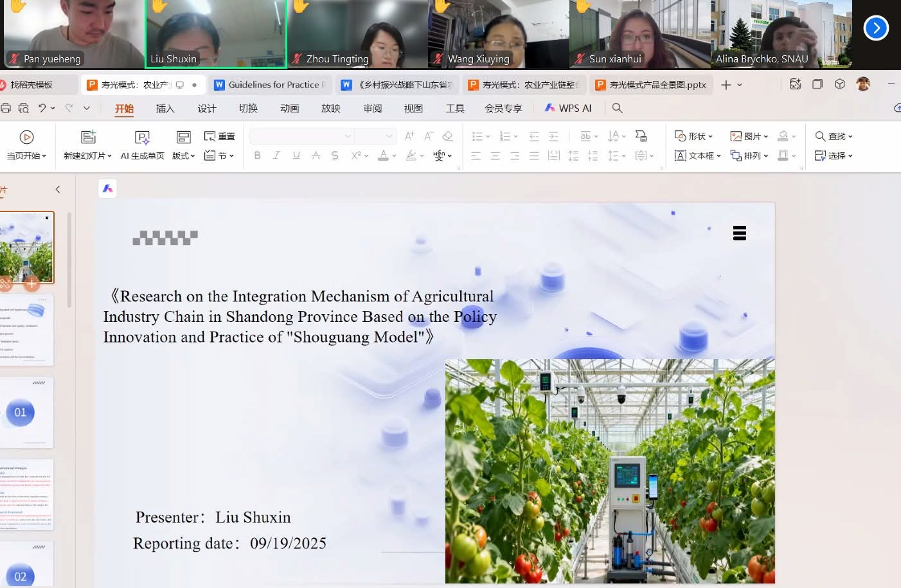Open the Guidelines for Practice document tab
This screenshot has height=588, width=901.
pos(271,85)
